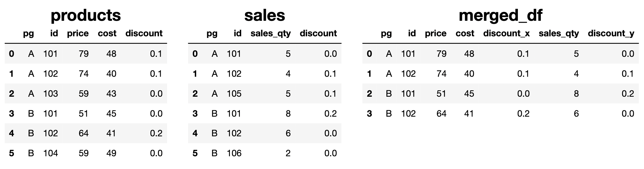
Task: Click row index 3 in merged_df table
Action: 369,114
